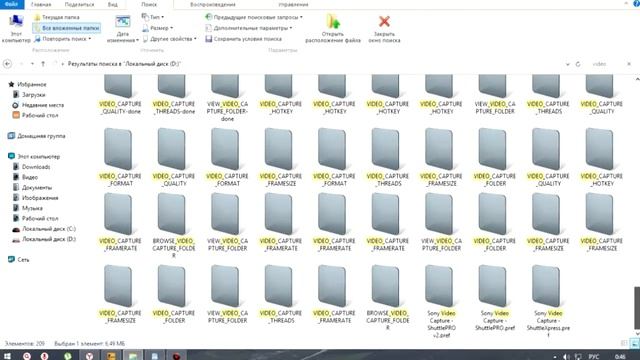Open Повторить поиск dropdown
640x360 pixels.
(63, 39)
